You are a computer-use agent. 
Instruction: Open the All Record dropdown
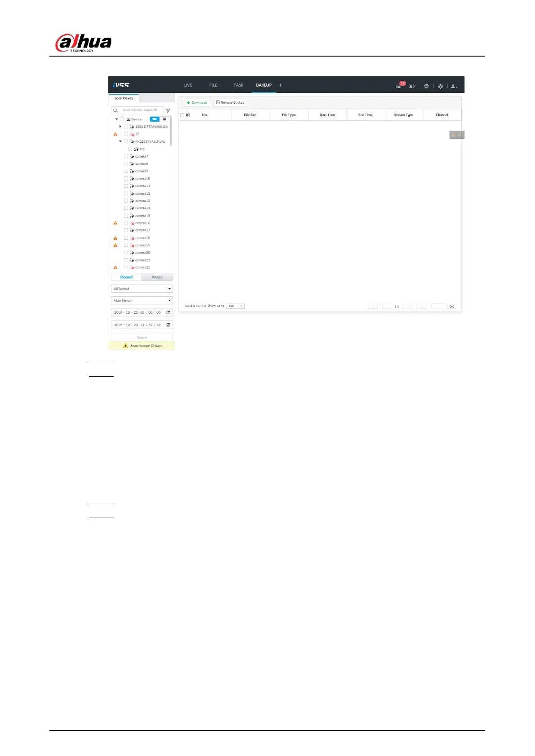pyautogui.click(x=142, y=289)
